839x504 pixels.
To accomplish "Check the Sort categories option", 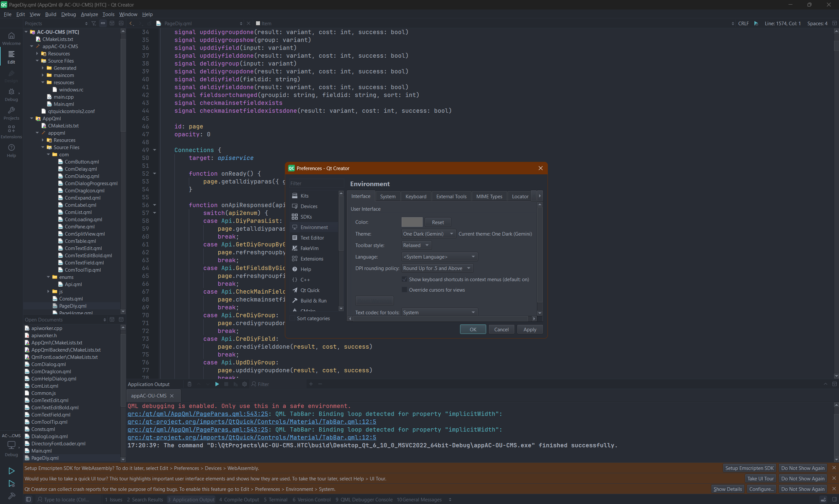I will (292, 318).
